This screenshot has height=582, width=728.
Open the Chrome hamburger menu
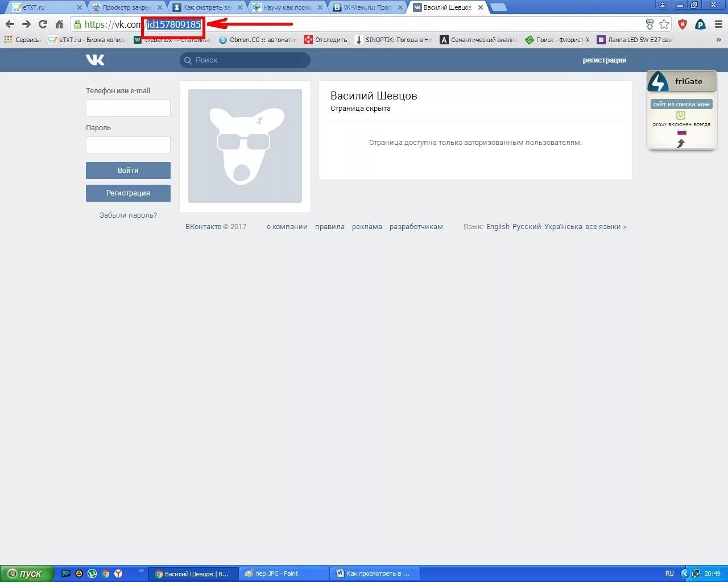tap(718, 24)
